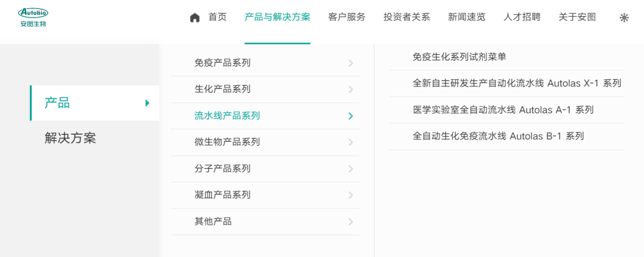Open 医学实验室全自动流水线 Autolas A-1 系列
This screenshot has height=257, width=644.
pyautogui.click(x=503, y=110)
